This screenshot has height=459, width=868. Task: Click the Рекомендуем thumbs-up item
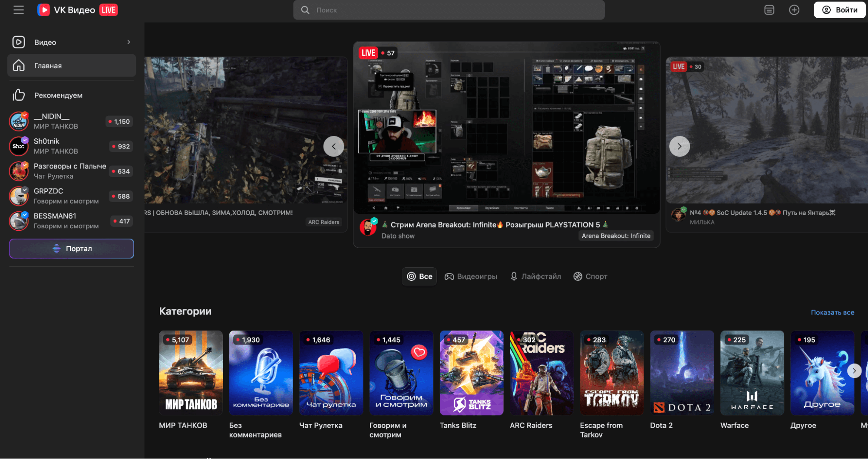point(58,95)
